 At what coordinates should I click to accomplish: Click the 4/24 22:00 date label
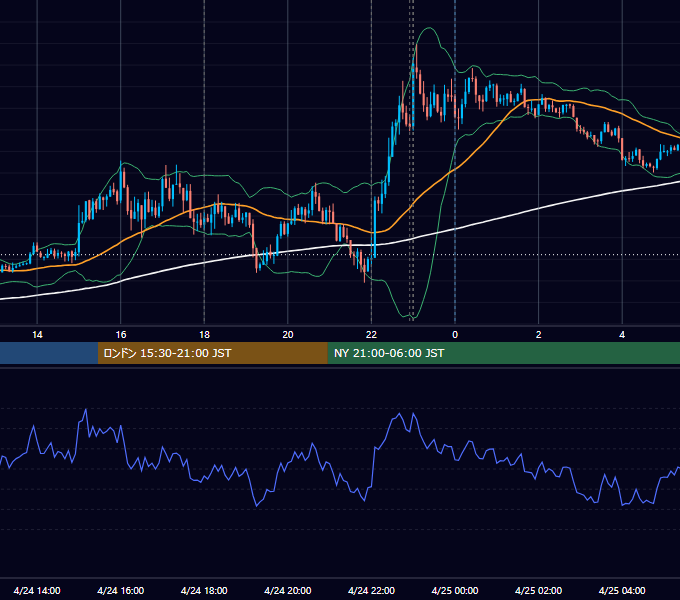[x=371, y=590]
